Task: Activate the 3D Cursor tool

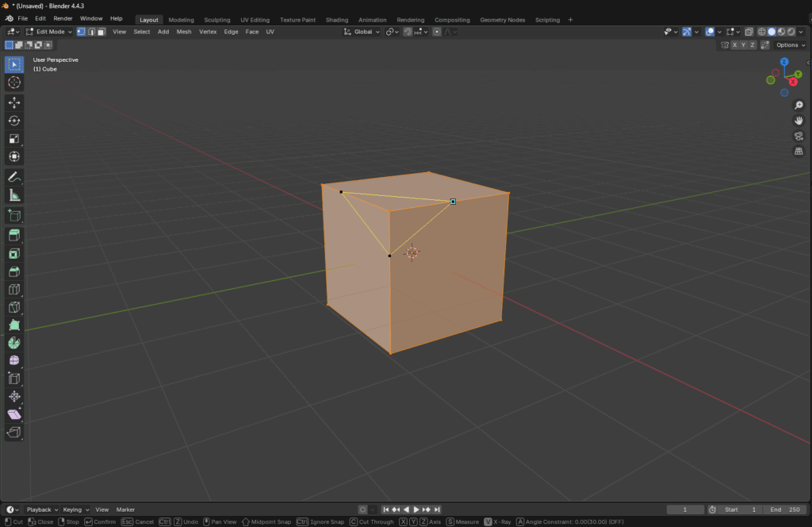Action: coord(14,83)
